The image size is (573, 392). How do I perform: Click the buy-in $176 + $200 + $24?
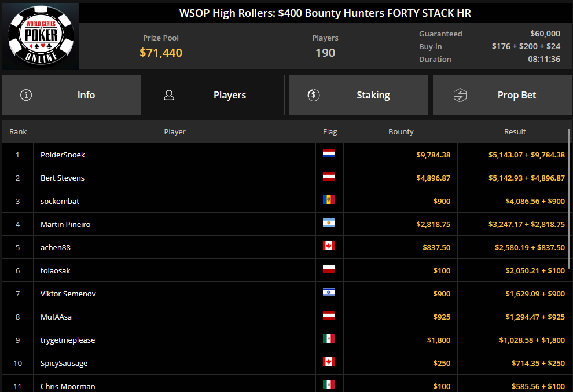(526, 46)
